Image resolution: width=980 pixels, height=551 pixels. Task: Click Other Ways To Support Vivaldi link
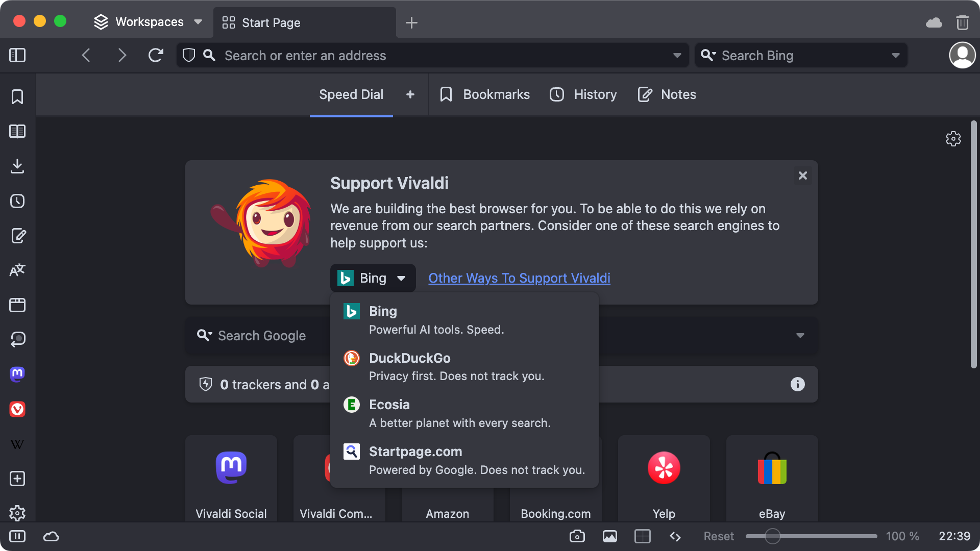pos(520,277)
